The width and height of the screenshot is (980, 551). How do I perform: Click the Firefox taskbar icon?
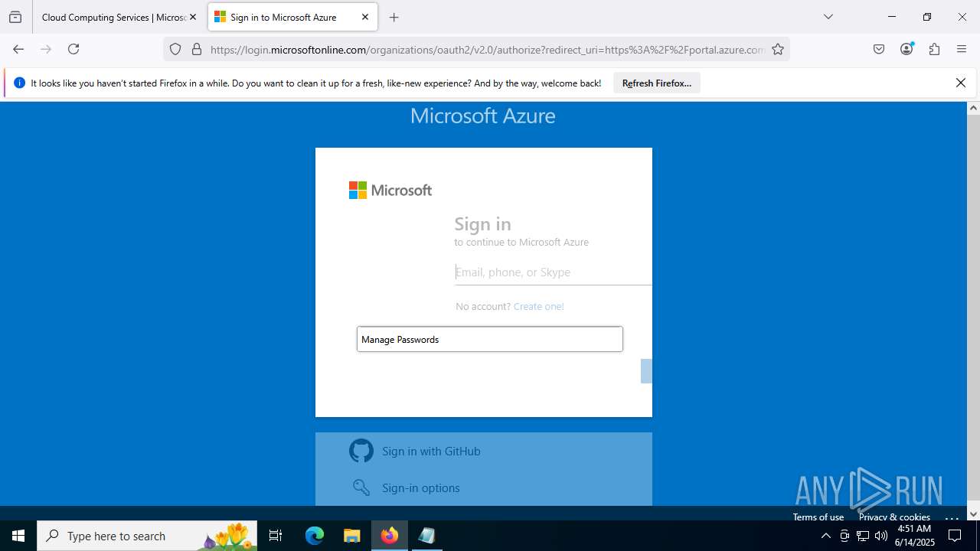point(390,536)
